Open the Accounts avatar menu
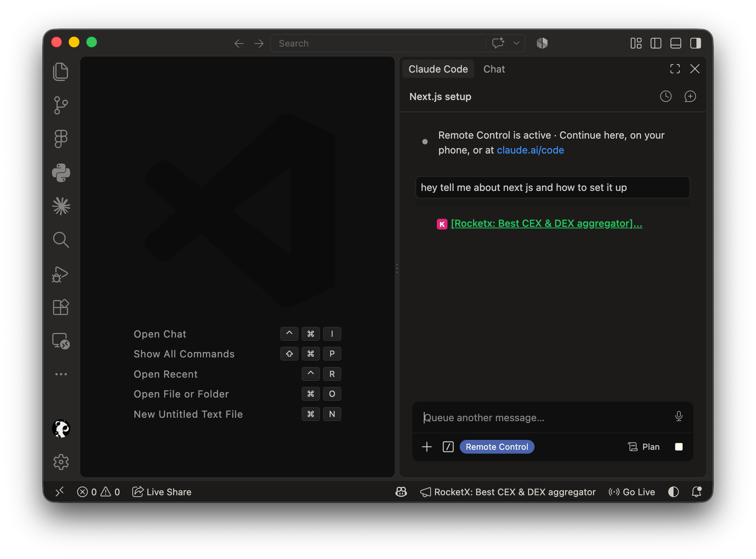 (61, 428)
